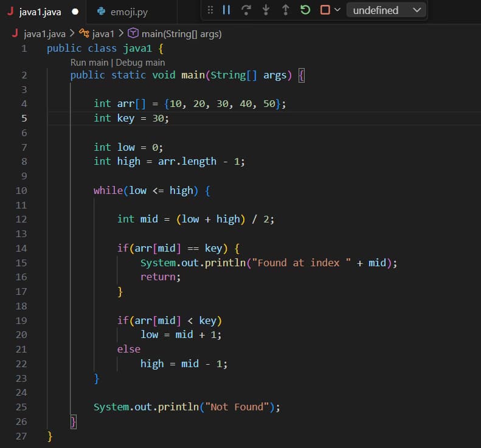Click the 'Run main' CodeLens link

89,63
